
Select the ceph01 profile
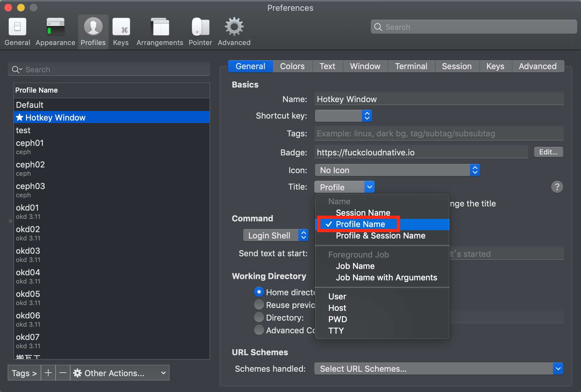click(x=112, y=147)
